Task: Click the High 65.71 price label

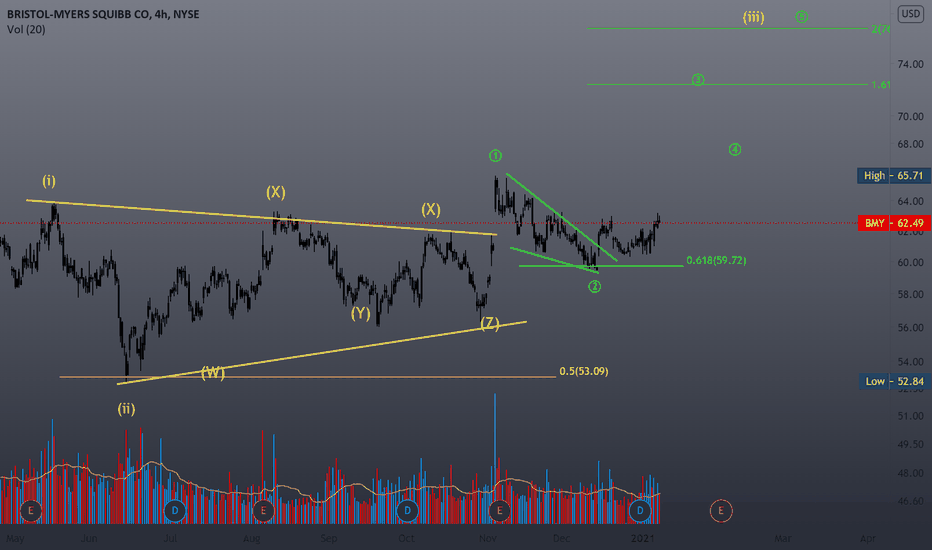Action: [x=894, y=175]
